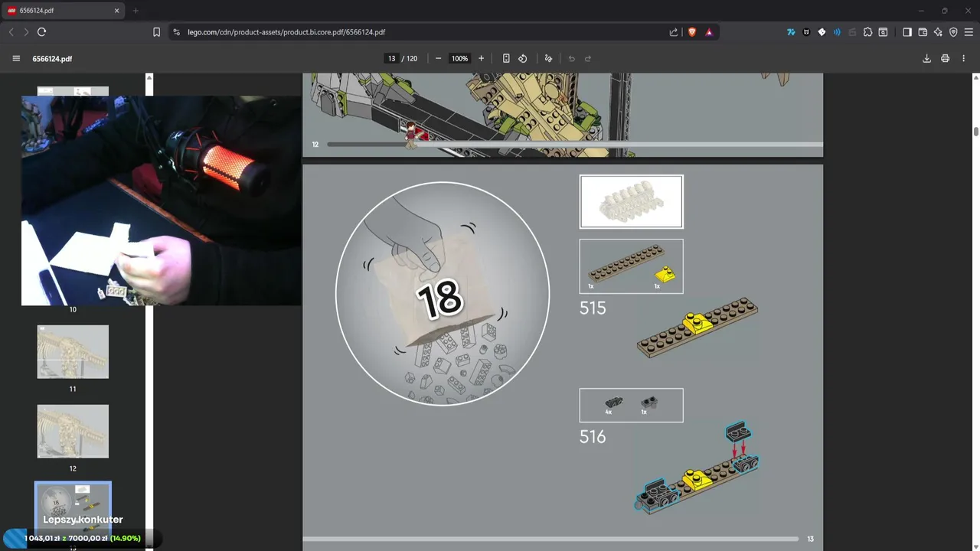Image resolution: width=980 pixels, height=551 pixels.
Task: Open the Extensions puzzle piece menu
Action: [867, 32]
